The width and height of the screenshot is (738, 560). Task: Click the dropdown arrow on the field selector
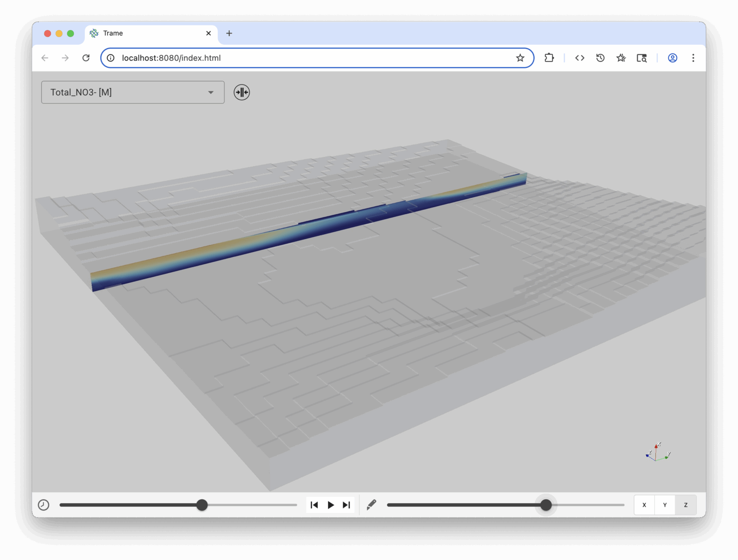click(x=210, y=92)
